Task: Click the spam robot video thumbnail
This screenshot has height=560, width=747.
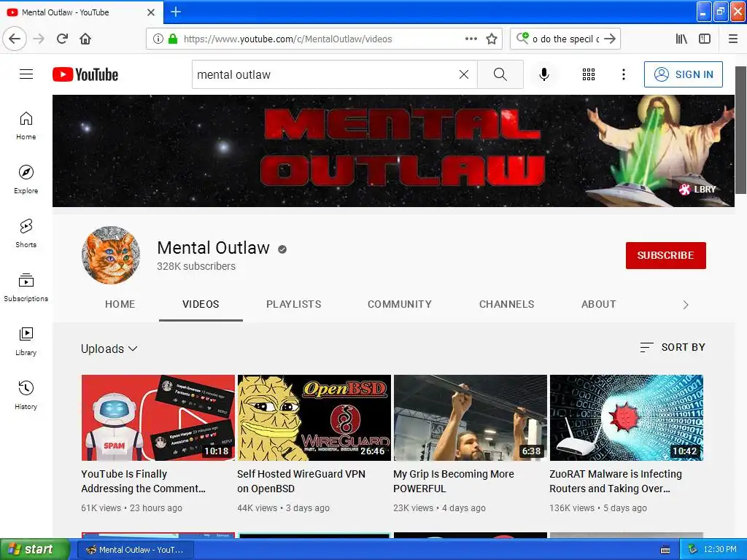Action: coord(158,418)
